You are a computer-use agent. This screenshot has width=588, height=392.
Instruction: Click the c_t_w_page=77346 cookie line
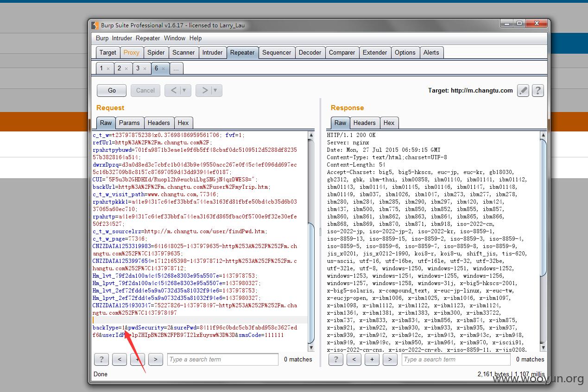[x=120, y=239]
